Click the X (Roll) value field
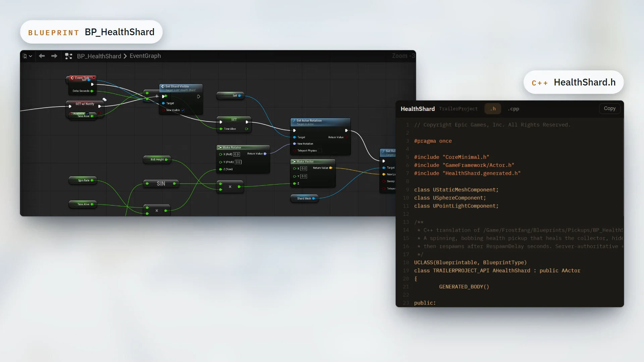644x362 pixels. point(236,155)
